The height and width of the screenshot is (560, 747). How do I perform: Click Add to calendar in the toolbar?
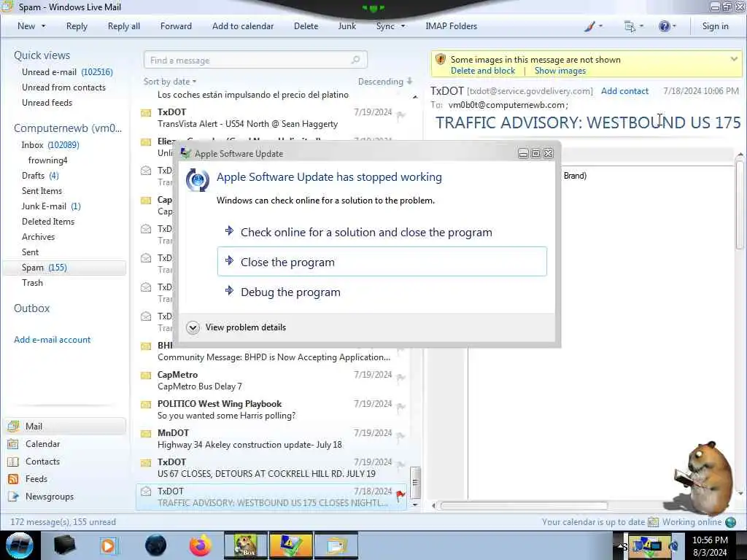coord(243,26)
